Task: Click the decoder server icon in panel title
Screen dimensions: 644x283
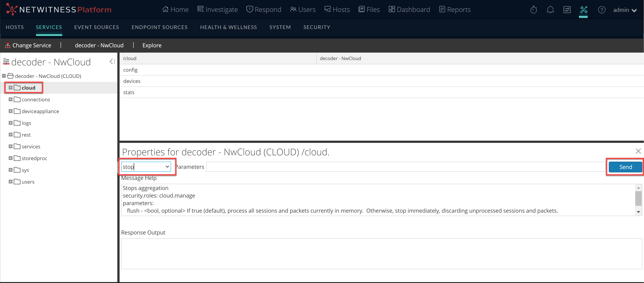Action: point(6,62)
